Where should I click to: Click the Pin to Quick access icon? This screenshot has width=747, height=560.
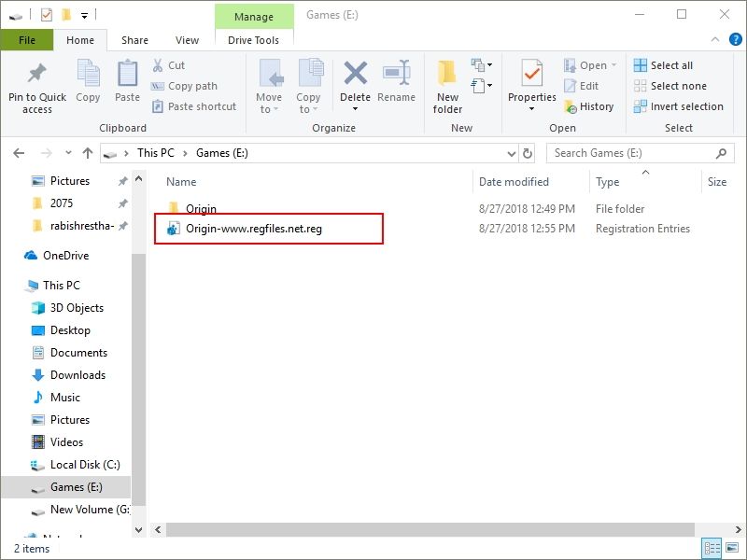tap(36, 75)
